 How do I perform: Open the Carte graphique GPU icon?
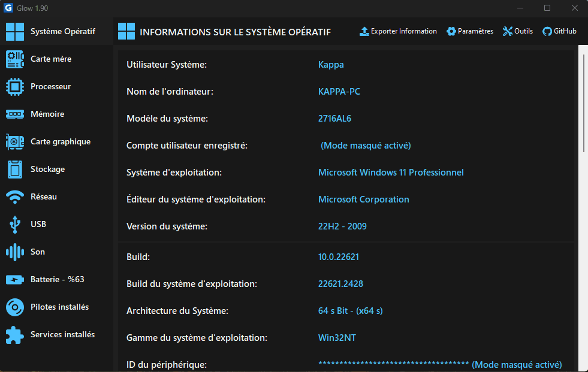point(15,141)
